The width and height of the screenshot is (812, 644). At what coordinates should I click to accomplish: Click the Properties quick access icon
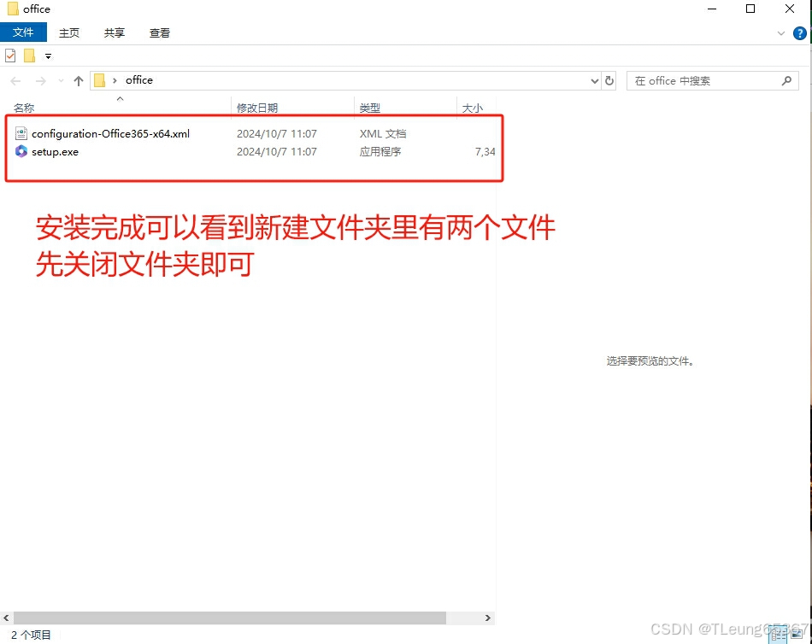10,56
